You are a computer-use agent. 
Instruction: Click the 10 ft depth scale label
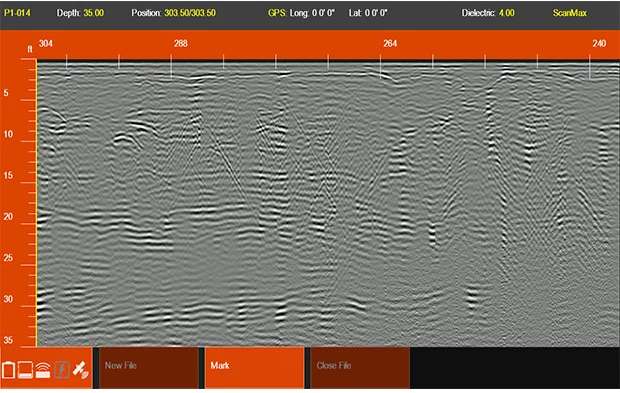(x=8, y=134)
